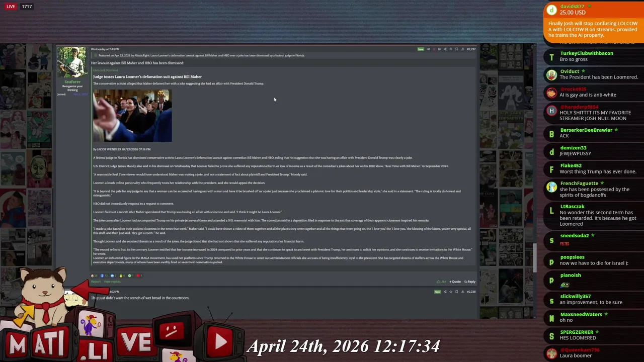Viewport: 644px width, 362px height.
Task: Open post number #2,238 permalink
Action: pyautogui.click(x=471, y=292)
